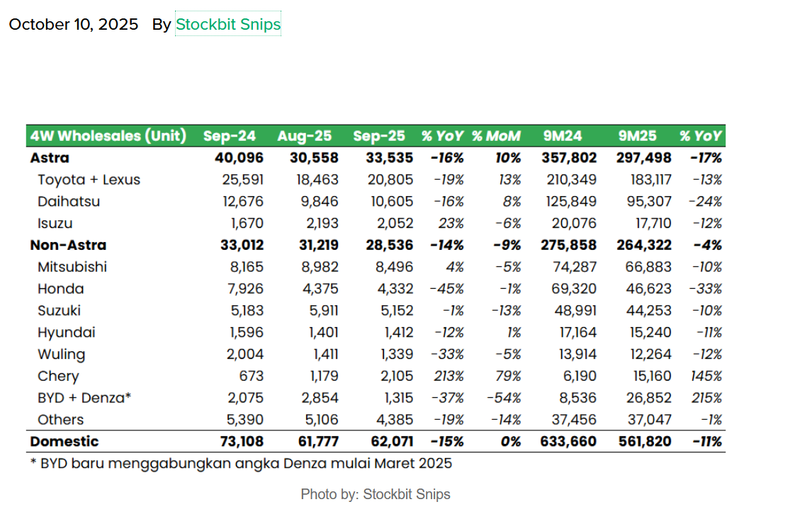Click Isuzu 9M25 value 17,710

pyautogui.click(x=653, y=223)
